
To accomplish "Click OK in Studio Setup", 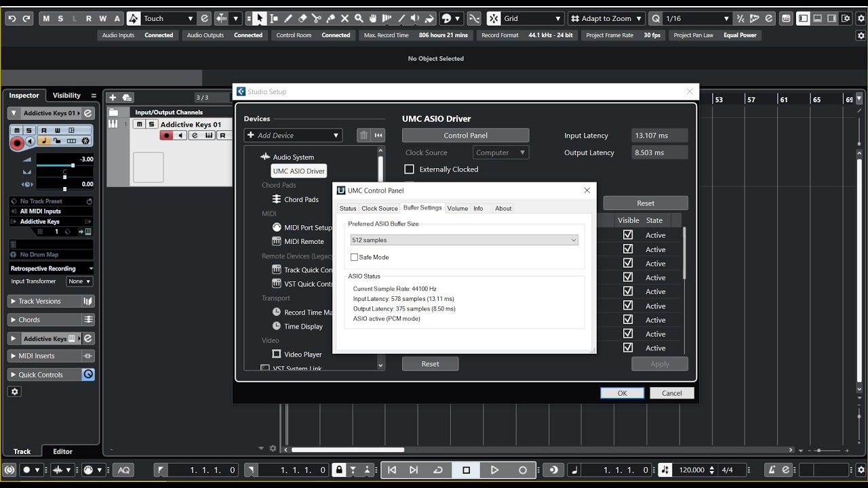I will [x=622, y=393].
